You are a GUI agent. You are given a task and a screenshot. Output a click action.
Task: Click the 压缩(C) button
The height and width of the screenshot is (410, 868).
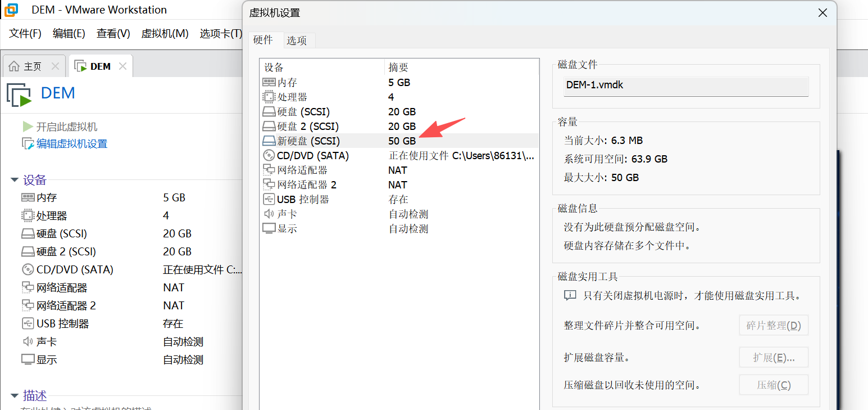[774, 385]
